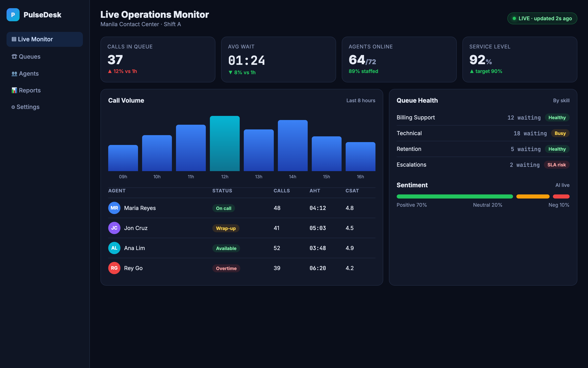
Task: Click the Busy badge for Technical
Action: (560, 133)
